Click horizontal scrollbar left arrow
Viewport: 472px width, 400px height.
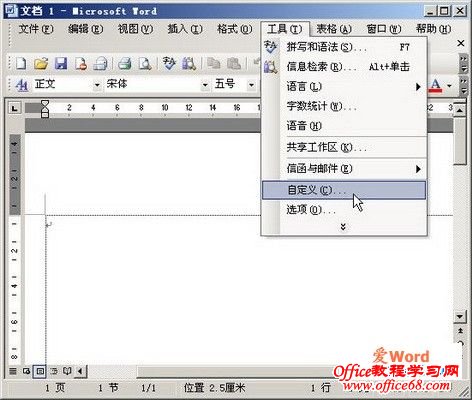pyautogui.click(x=80, y=371)
